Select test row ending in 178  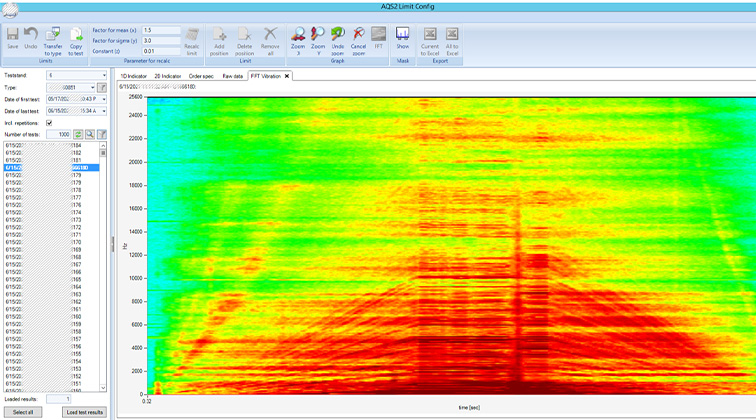tap(52, 190)
